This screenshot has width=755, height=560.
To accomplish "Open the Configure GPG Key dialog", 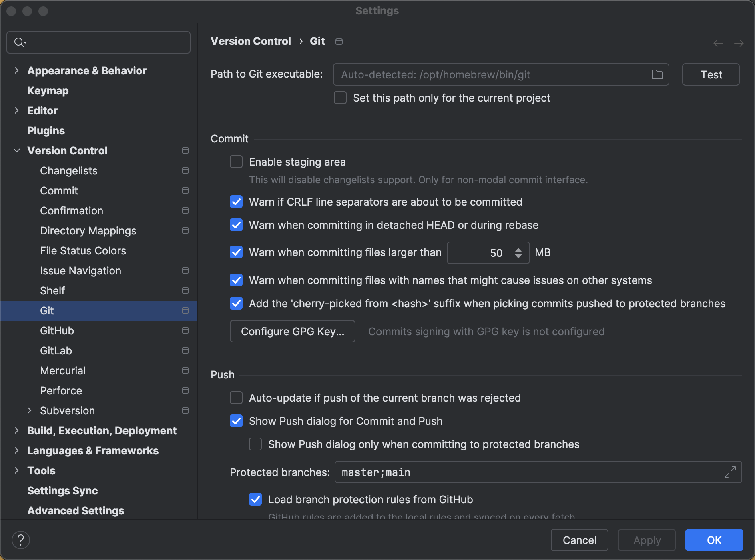I will 292,331.
